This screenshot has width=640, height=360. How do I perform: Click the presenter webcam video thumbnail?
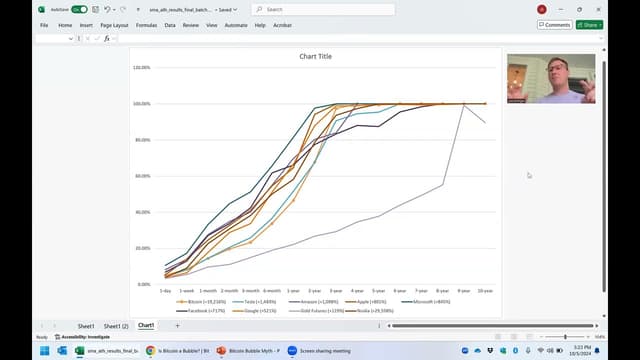tap(551, 79)
